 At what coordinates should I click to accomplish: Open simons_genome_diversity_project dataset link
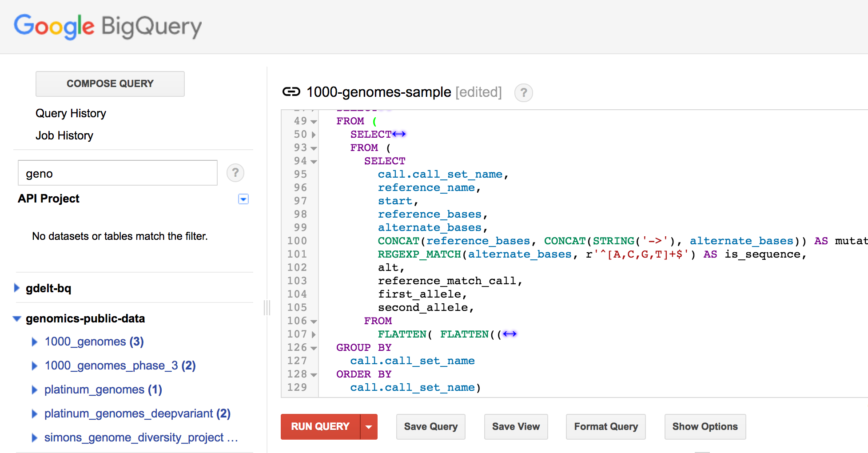[141, 437]
